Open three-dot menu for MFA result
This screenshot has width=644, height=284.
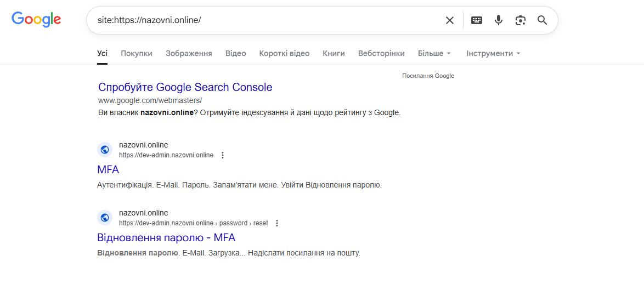(223, 155)
